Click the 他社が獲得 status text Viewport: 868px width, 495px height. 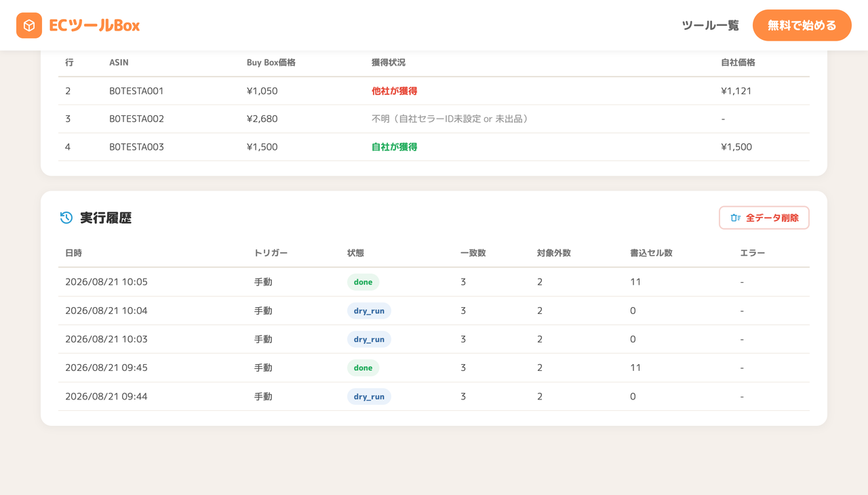point(394,91)
